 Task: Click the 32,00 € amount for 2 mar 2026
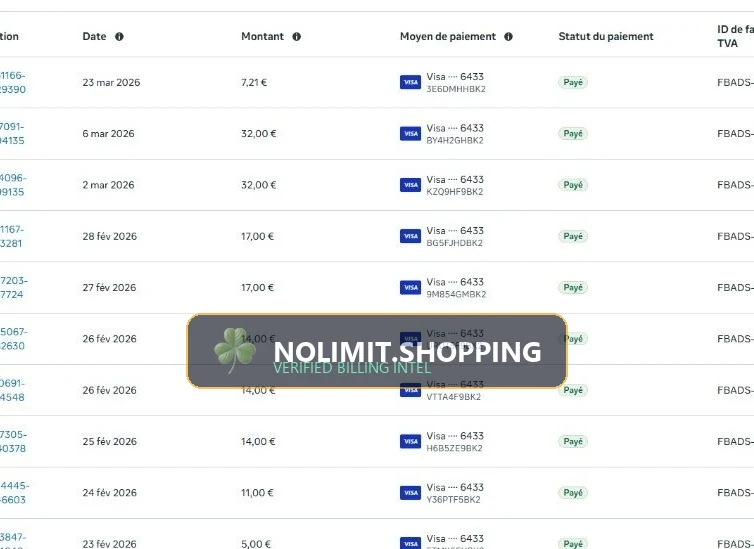tap(259, 185)
